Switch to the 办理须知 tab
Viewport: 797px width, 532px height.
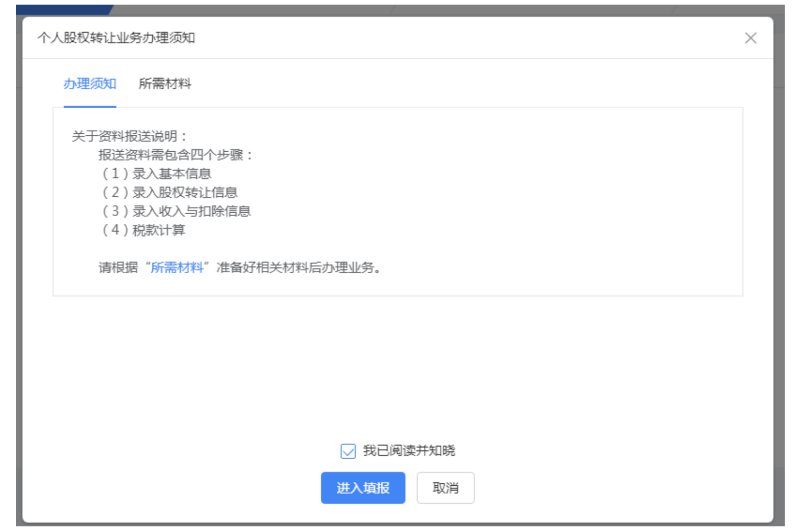tap(90, 84)
